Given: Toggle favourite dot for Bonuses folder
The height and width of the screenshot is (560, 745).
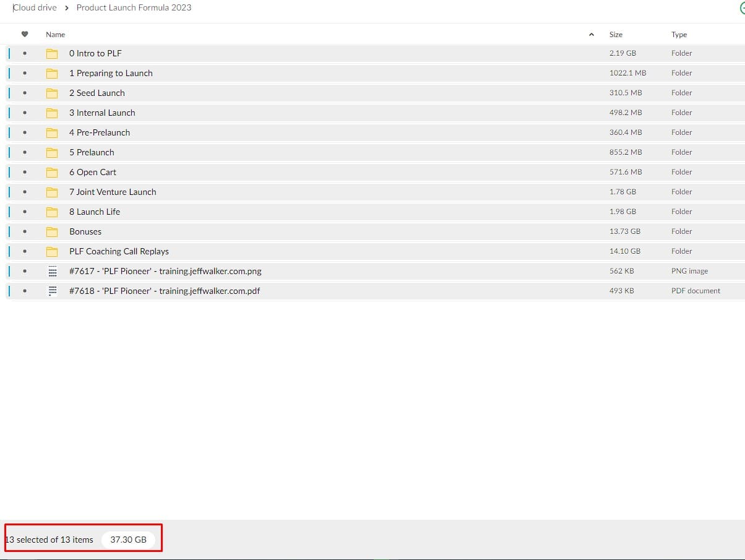Looking at the screenshot, I should [25, 231].
